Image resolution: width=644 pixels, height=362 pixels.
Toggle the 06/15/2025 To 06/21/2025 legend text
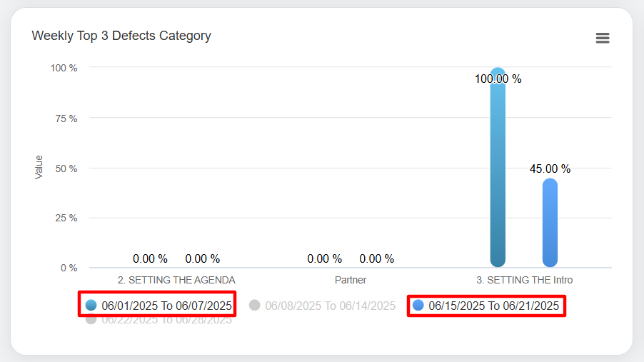pos(493,306)
